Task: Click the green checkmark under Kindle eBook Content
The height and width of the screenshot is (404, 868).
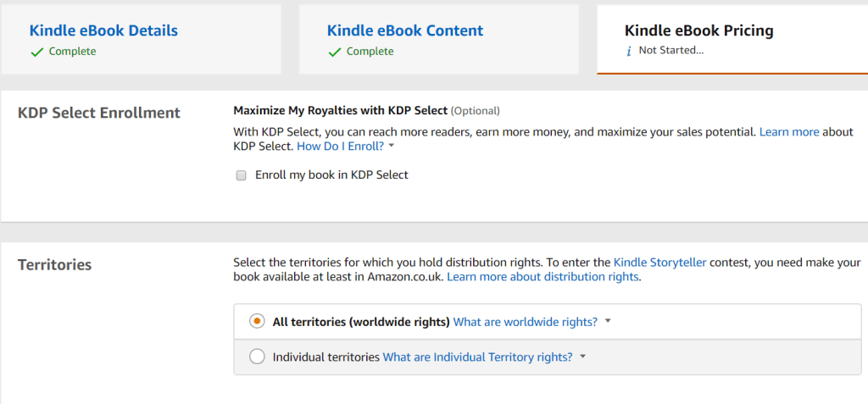Action: pos(334,52)
